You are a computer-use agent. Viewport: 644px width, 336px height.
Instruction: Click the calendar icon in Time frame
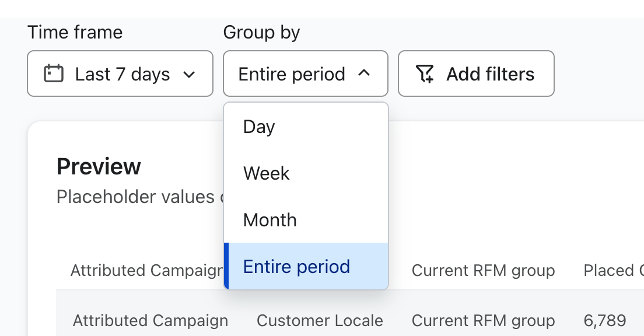[54, 74]
